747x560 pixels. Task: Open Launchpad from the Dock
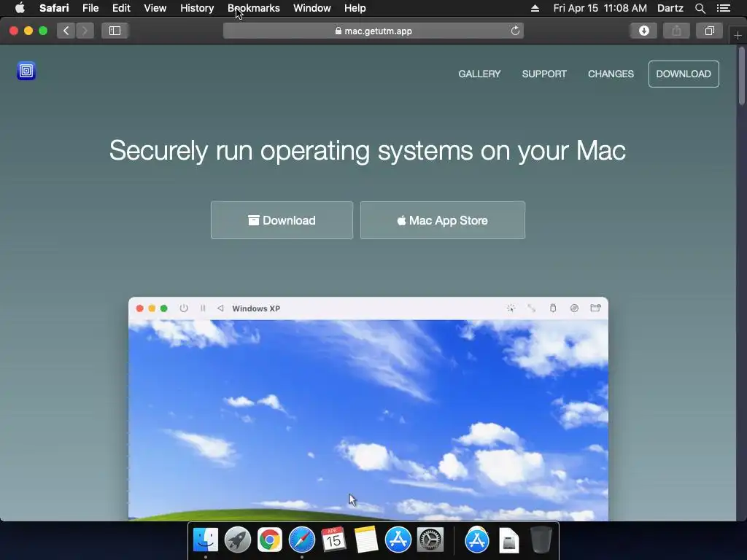tap(238, 540)
